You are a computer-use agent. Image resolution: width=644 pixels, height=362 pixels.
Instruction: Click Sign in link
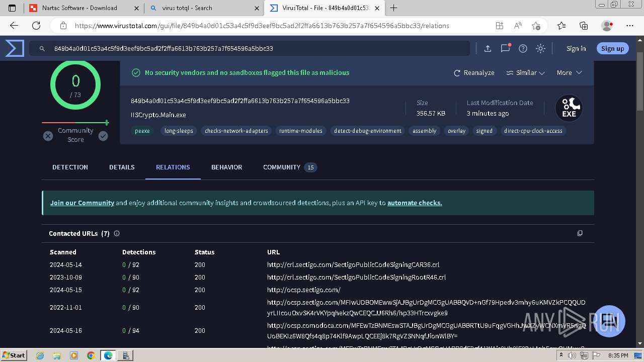576,48
